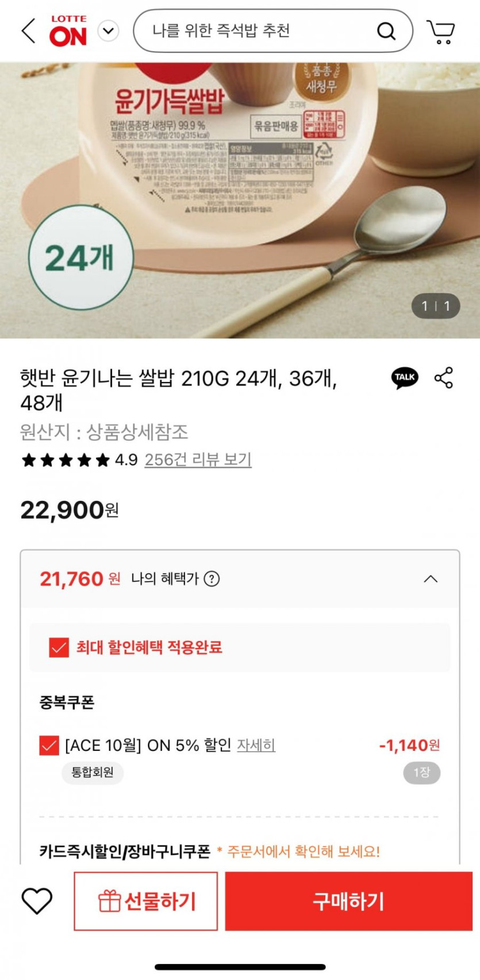The width and height of the screenshot is (480, 980).
Task: Expand dropdown next to Lotte ON logo
Action: coord(109,31)
